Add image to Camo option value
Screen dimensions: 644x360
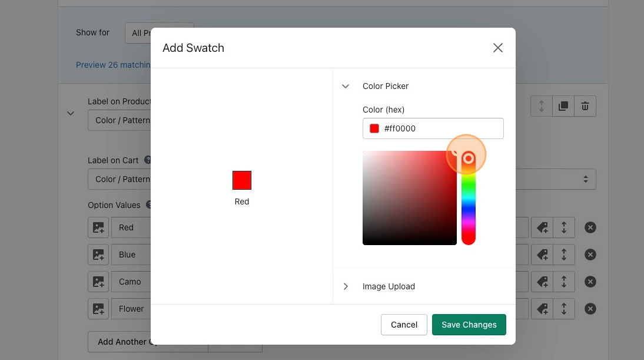pyautogui.click(x=98, y=282)
